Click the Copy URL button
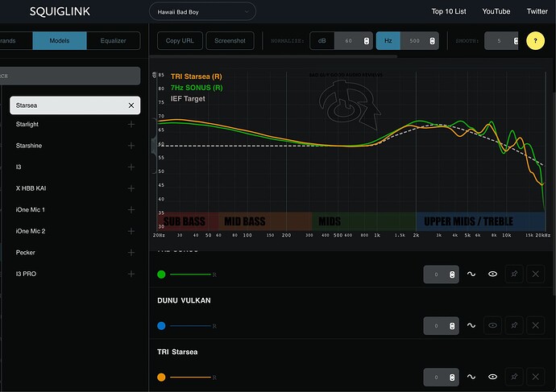Screen dimensions: 556x392 click(180, 41)
